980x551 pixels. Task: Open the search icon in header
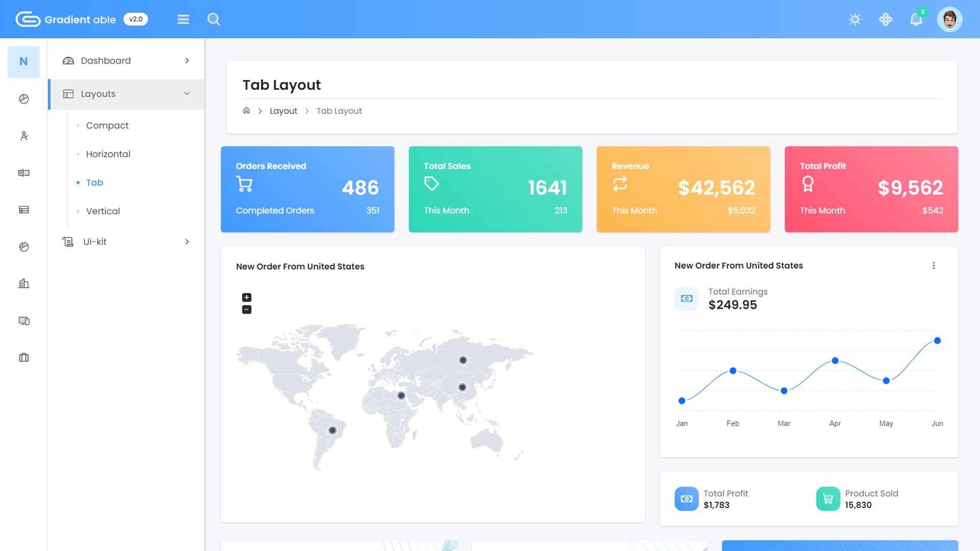214,19
